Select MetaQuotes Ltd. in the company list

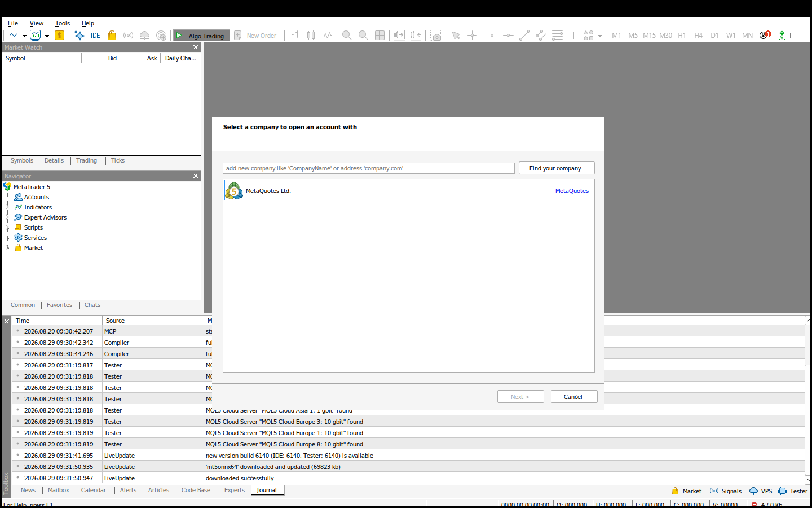409,191
